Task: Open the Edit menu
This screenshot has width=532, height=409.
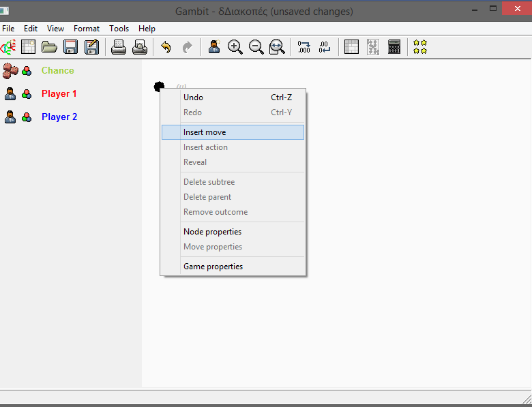Action: pos(31,29)
